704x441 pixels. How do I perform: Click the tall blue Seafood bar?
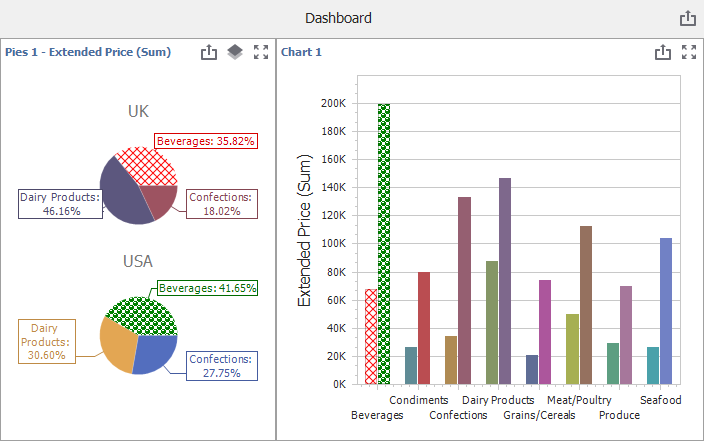pos(666,311)
